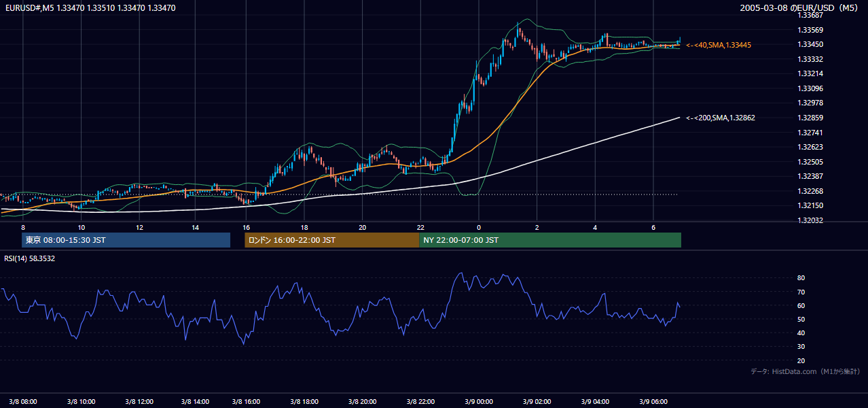Click hour tick 6 under price chart
Screen dimensions: 868x408
tap(653, 227)
